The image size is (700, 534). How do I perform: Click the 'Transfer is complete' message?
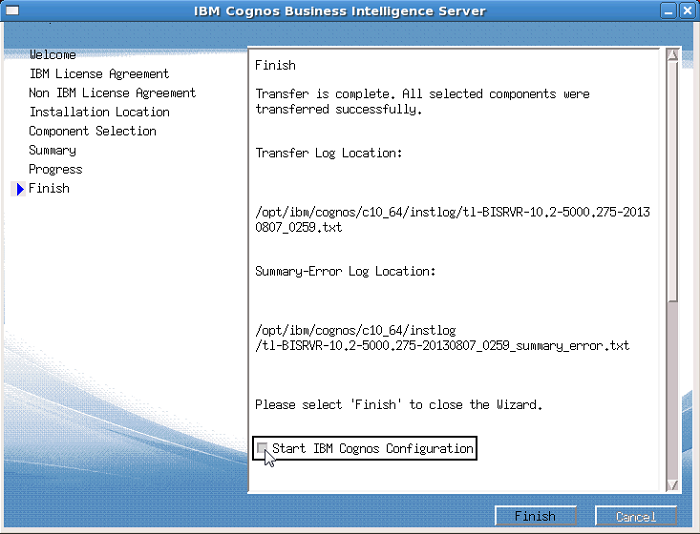pos(422,101)
